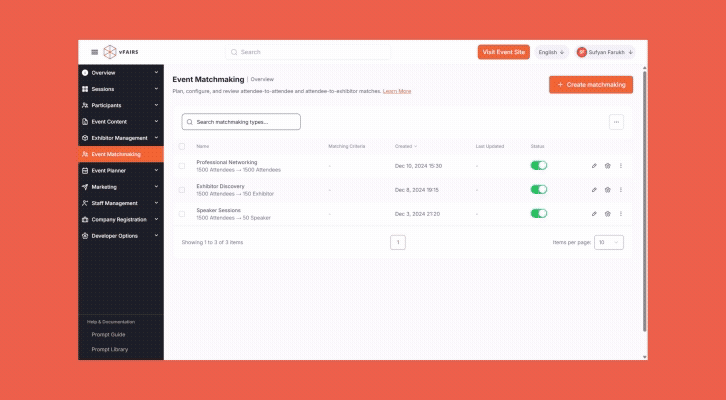Edit the Speaker Sessions matchmaking
The image size is (726, 400).
(x=594, y=213)
